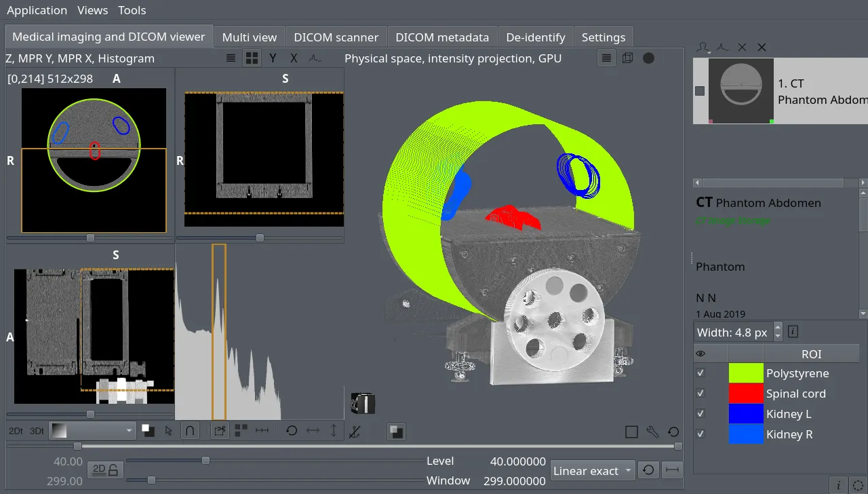Switch to the De-identify tab
Image resolution: width=868 pixels, height=494 pixels.
coord(536,37)
